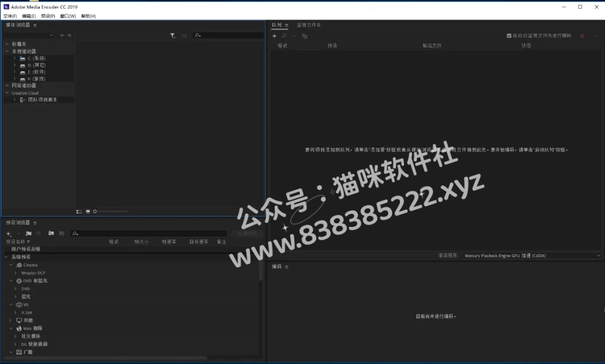Image resolution: width=605 pixels, height=364 pixels.
Task: Expand the H.264 presets under VR
Action: click(16, 312)
